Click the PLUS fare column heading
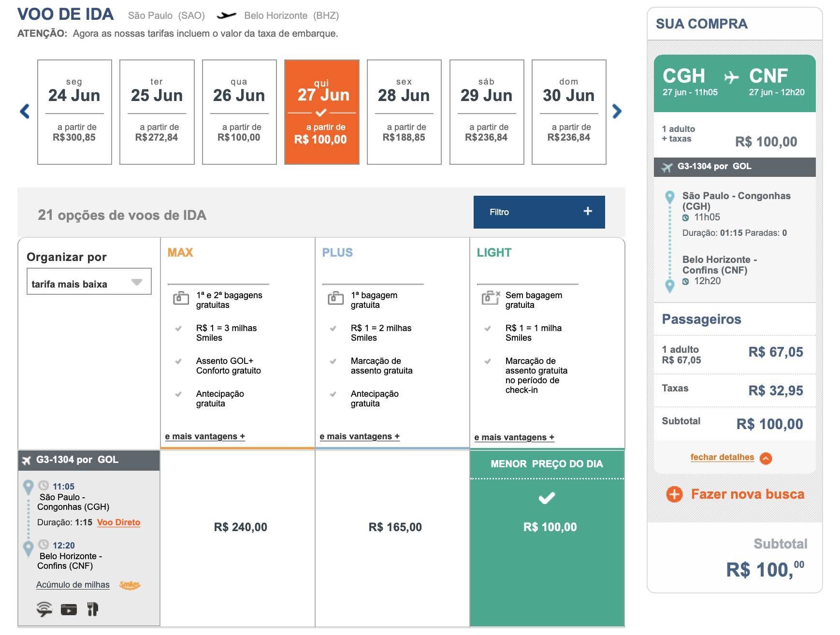Viewport: 840px width, 635px height. pyautogui.click(x=337, y=253)
